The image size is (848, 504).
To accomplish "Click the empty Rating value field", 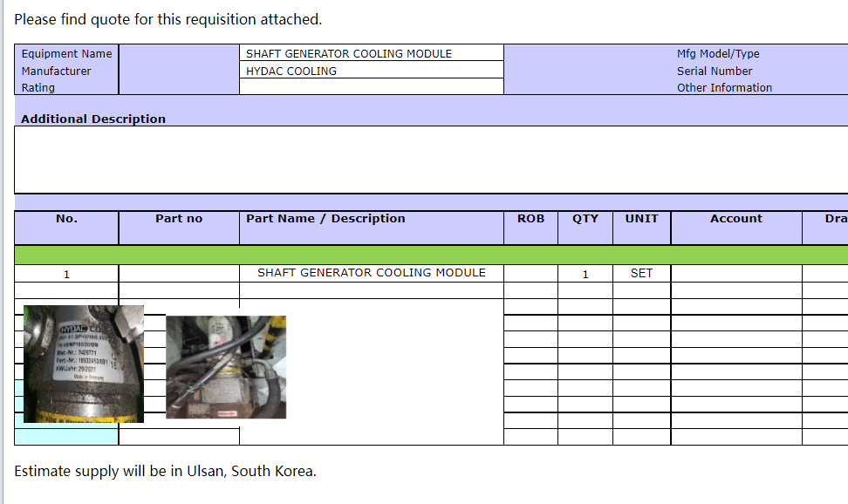I will pos(372,87).
